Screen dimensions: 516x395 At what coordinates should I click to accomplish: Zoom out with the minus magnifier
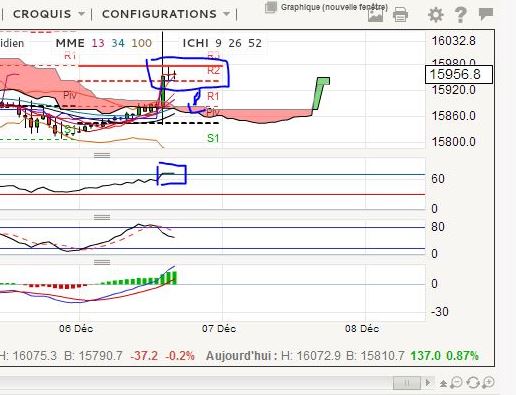pos(456,383)
